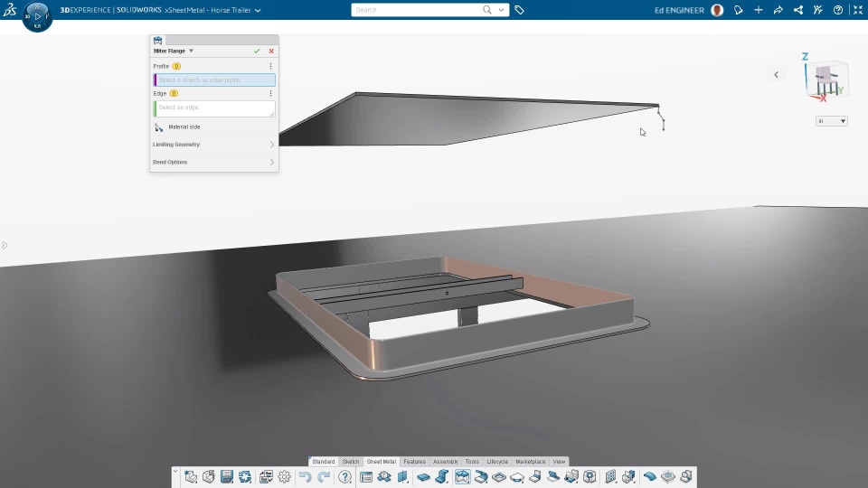The width and height of the screenshot is (868, 488).
Task: Expand Bend Options section
Action: click(214, 162)
